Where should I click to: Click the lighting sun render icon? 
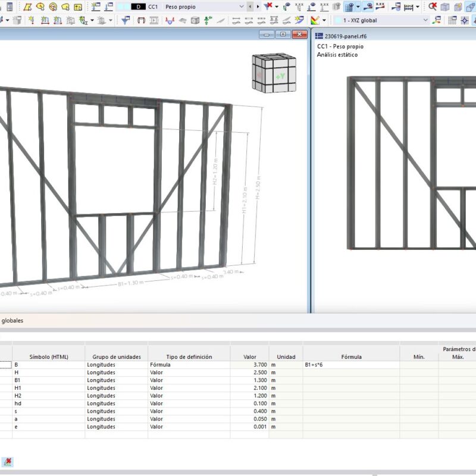coord(299,20)
